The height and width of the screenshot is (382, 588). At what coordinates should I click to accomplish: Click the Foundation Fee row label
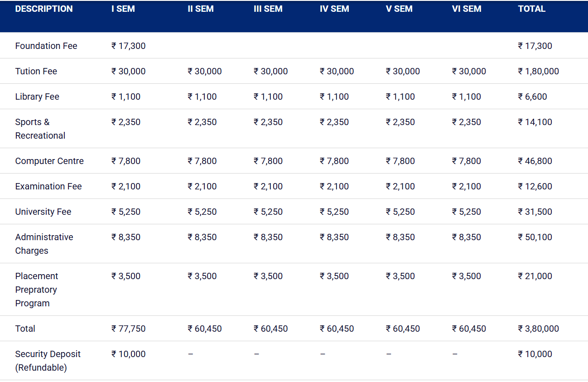click(46, 46)
